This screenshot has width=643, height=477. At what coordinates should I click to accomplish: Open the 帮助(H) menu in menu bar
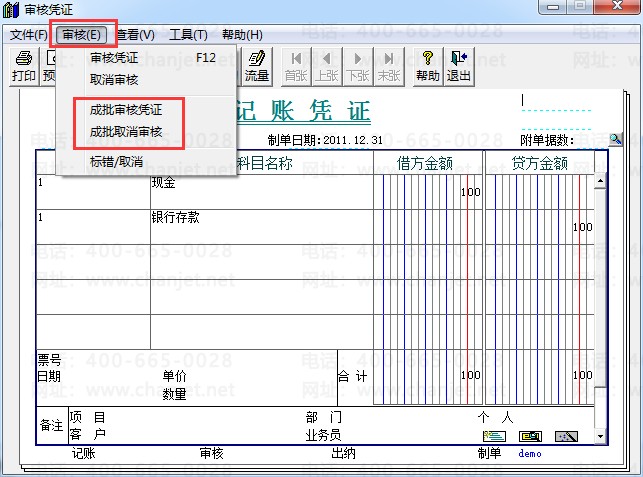pos(242,35)
